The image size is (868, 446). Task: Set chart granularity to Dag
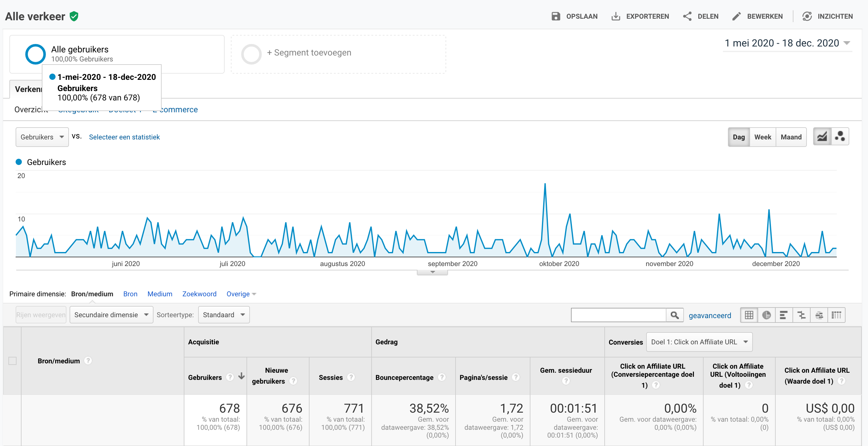point(739,137)
